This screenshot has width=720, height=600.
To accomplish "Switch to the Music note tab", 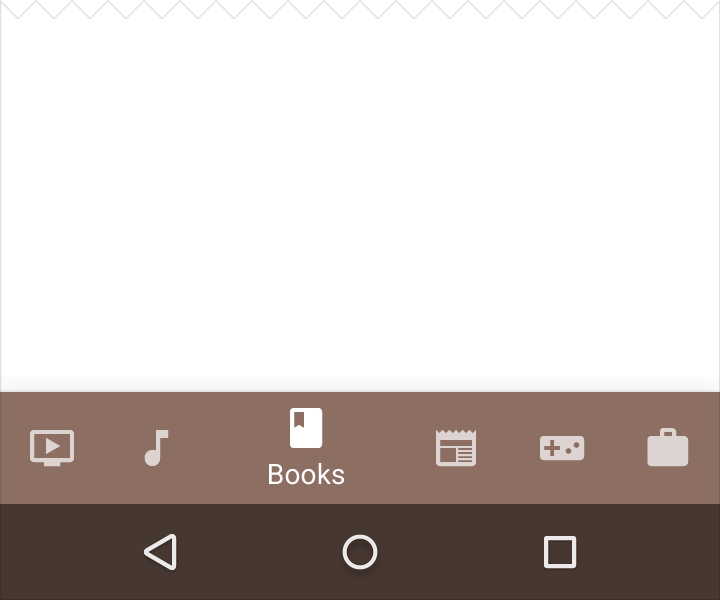I will 157,448.
